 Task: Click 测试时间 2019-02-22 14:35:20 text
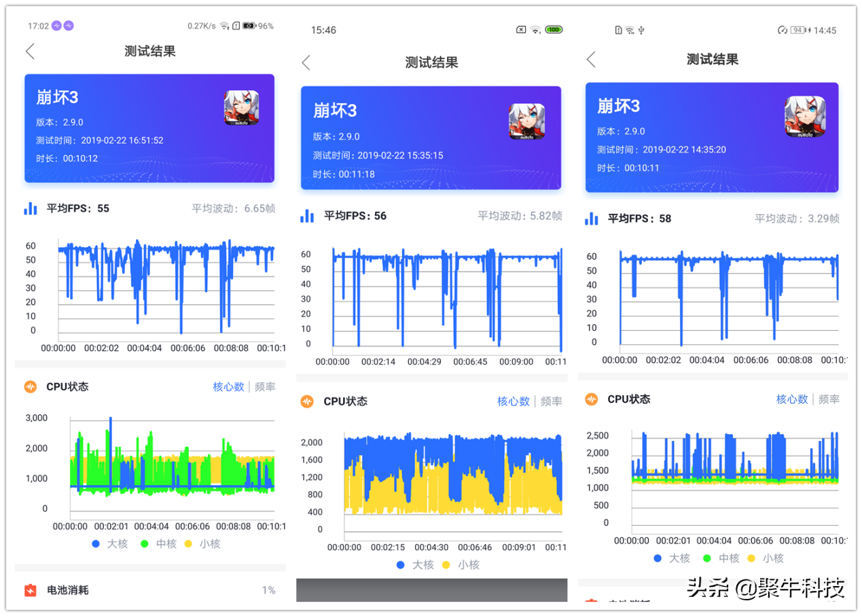pyautogui.click(x=662, y=149)
